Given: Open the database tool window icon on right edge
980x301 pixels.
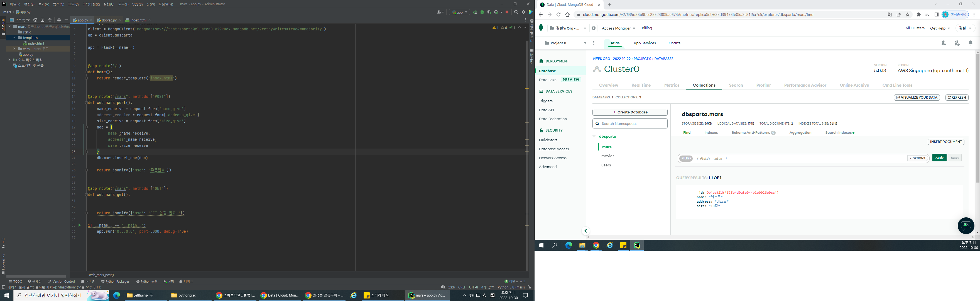Looking at the screenshot, I should click(x=531, y=21).
